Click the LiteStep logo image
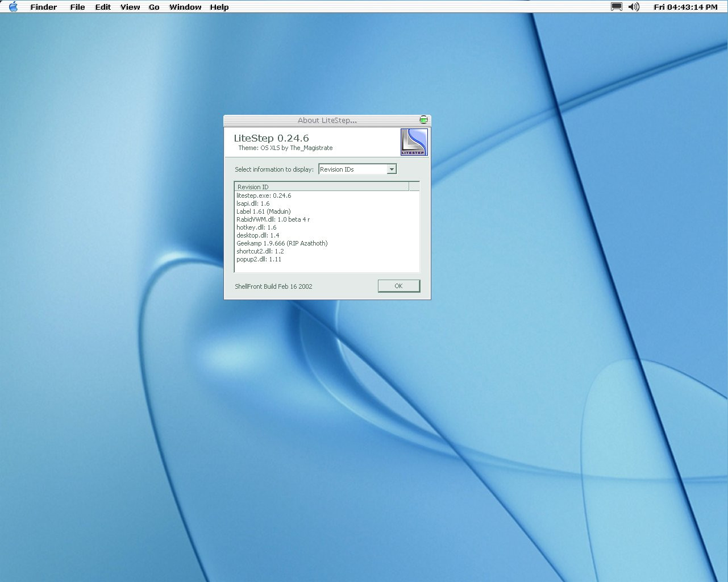The width and height of the screenshot is (728, 582). pos(414,142)
